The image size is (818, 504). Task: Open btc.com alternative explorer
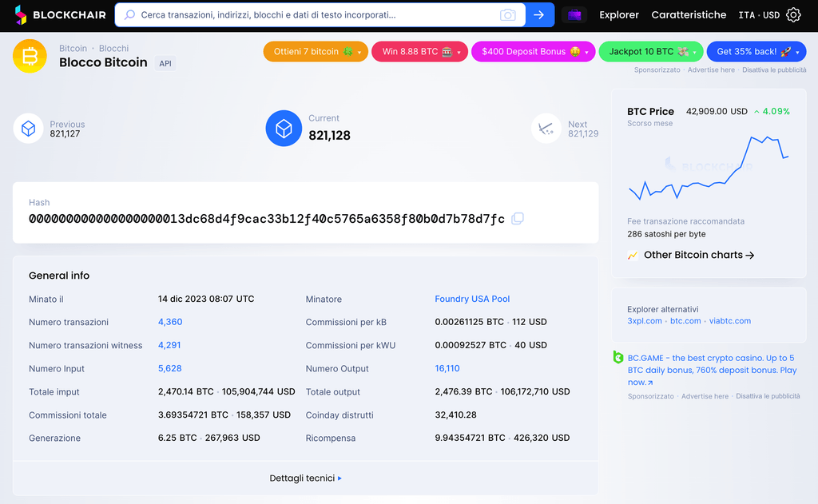click(x=685, y=321)
